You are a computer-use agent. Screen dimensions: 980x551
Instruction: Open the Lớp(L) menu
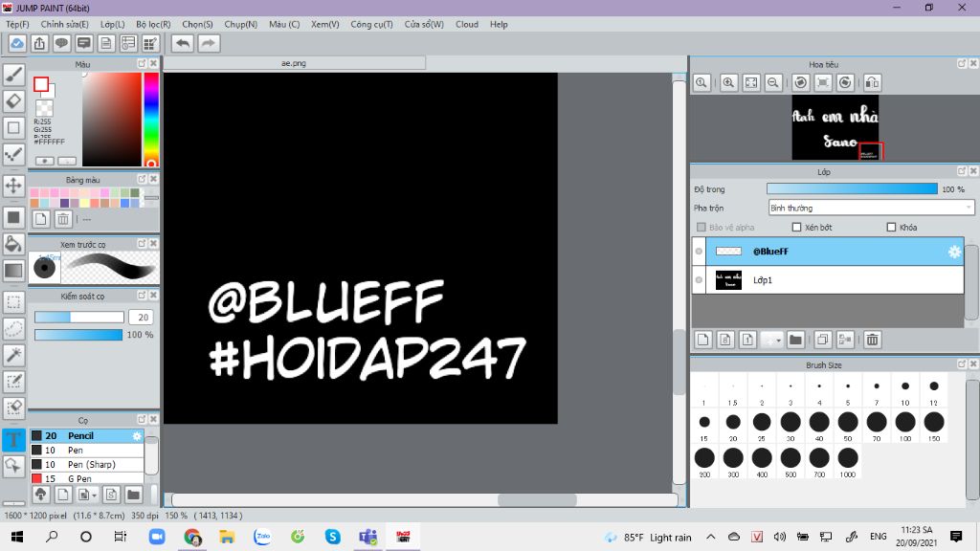coord(113,24)
